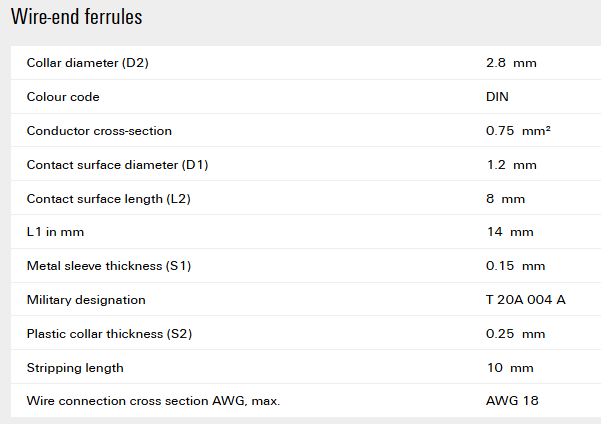Click the T 20A 004 A value

coord(525,300)
